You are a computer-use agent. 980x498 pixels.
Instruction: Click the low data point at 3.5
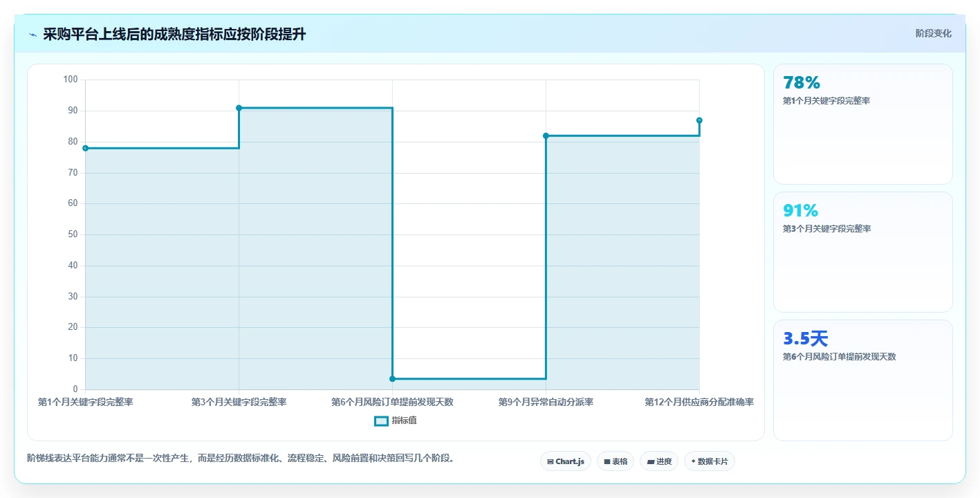(392, 379)
